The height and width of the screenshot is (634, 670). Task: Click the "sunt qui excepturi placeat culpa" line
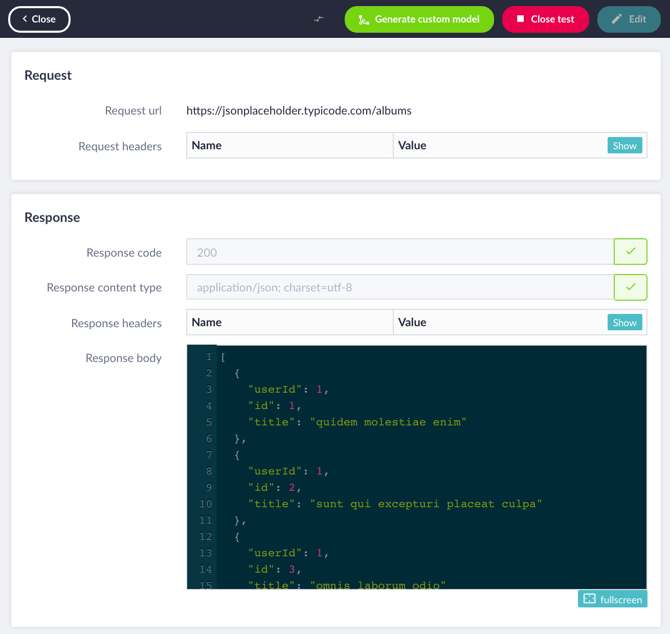tap(395, 504)
